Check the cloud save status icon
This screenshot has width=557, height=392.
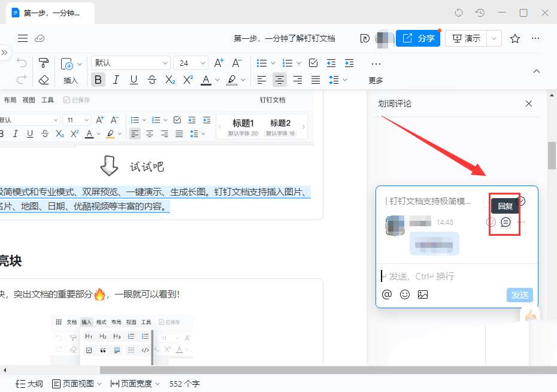pos(40,38)
